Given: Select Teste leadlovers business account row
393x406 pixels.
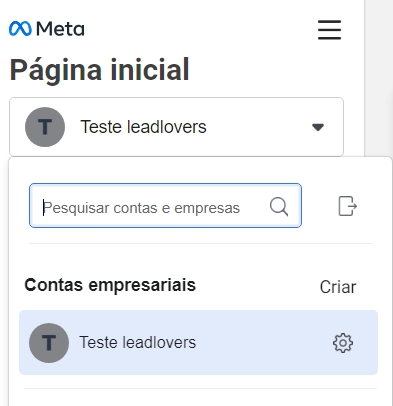Looking at the screenshot, I should (x=198, y=343).
